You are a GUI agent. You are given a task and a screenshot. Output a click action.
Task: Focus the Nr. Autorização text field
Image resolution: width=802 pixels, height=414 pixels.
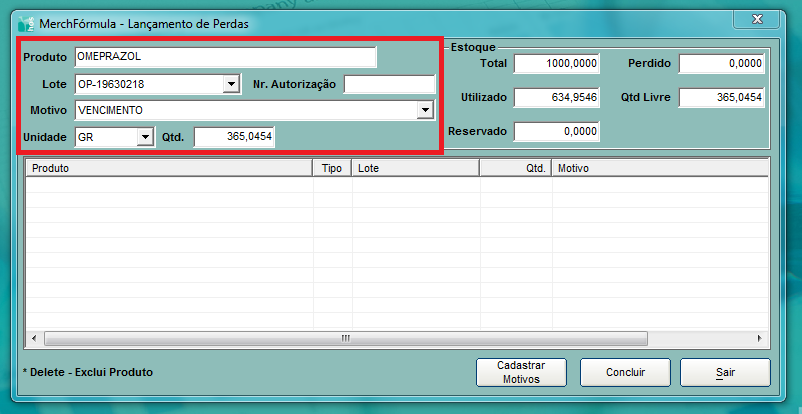click(x=389, y=85)
